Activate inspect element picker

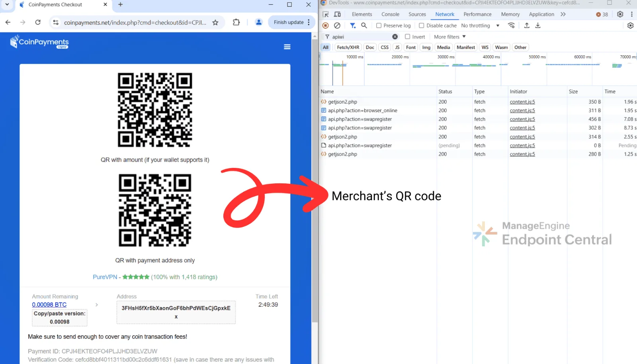326,14
